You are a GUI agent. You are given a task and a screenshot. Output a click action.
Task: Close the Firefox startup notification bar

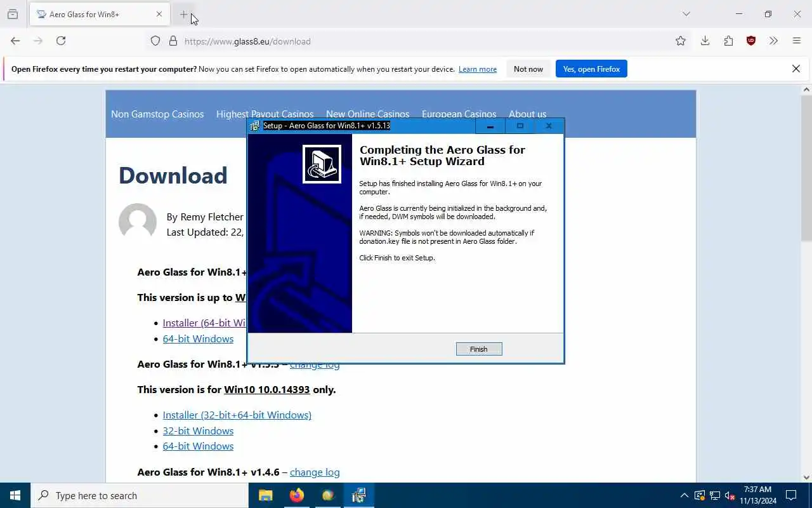(x=796, y=69)
